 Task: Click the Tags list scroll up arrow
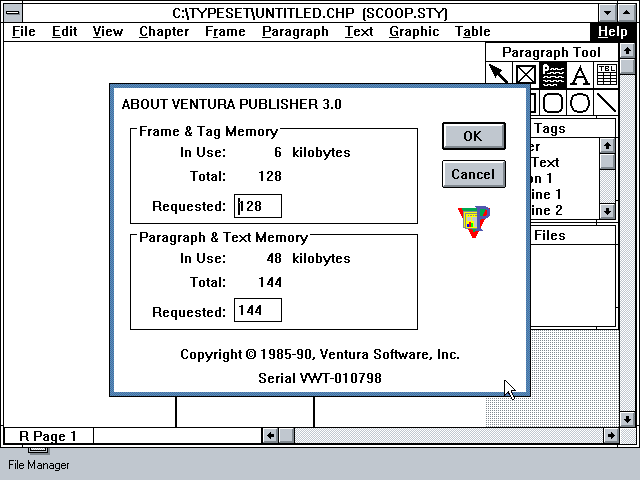click(x=607, y=145)
